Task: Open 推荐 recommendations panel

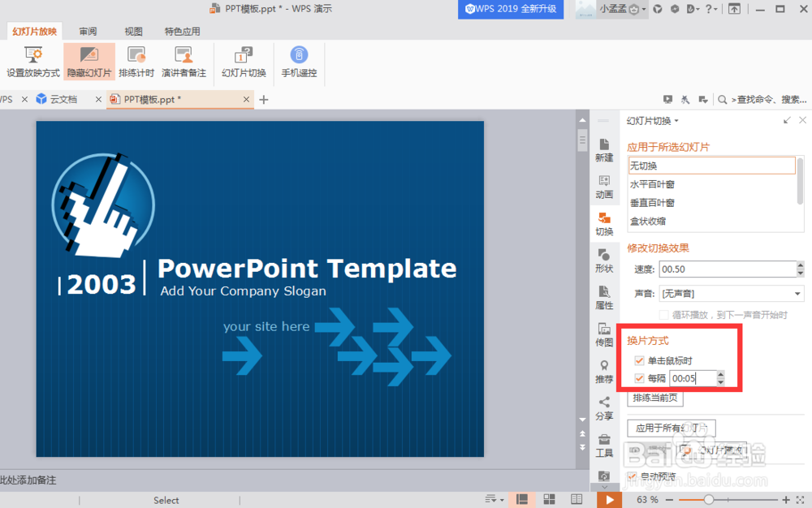Action: pos(604,372)
